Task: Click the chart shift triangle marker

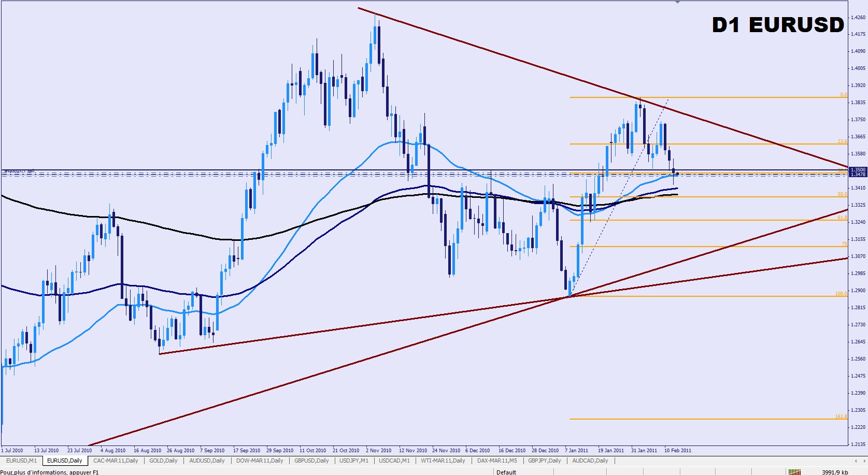Action: (x=678, y=2)
